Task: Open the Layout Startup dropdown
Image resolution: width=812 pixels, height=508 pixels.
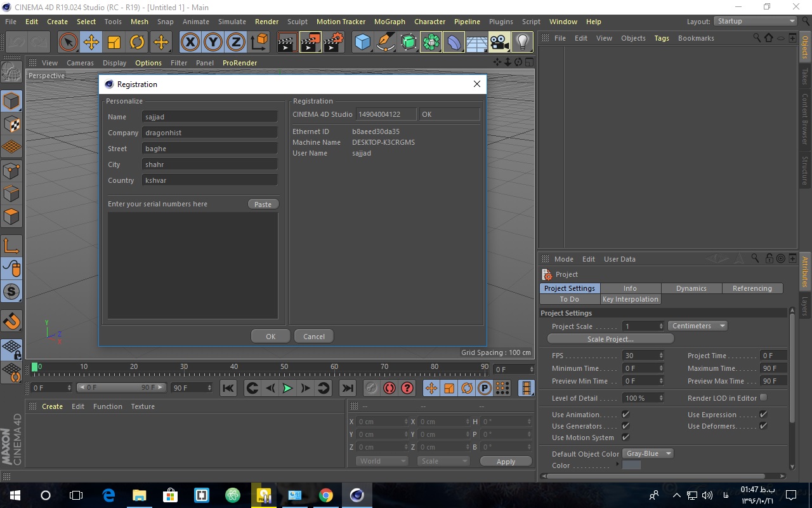Action: 756,21
